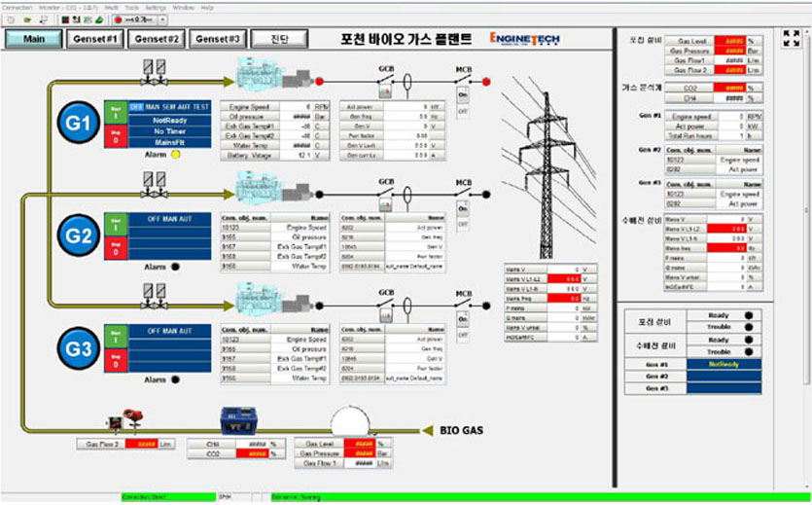
Task: Click the fullscreen expand arrows icon
Action: click(791, 38)
